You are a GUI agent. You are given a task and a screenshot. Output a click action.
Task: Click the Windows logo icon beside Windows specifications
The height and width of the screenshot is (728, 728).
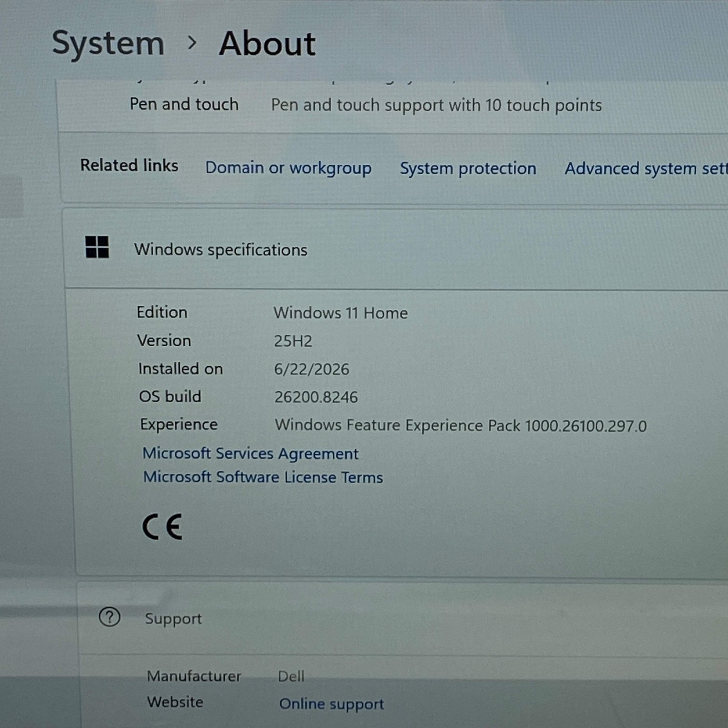97,247
